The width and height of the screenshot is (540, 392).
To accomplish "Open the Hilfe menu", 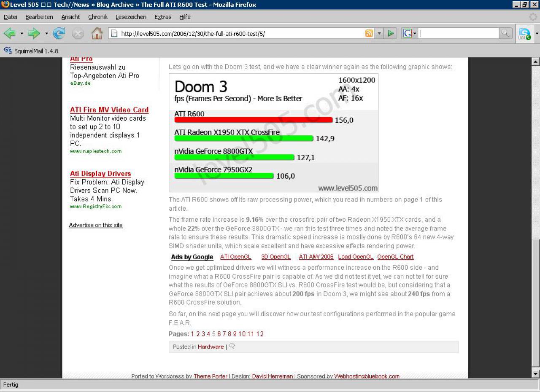I will 185,17.
